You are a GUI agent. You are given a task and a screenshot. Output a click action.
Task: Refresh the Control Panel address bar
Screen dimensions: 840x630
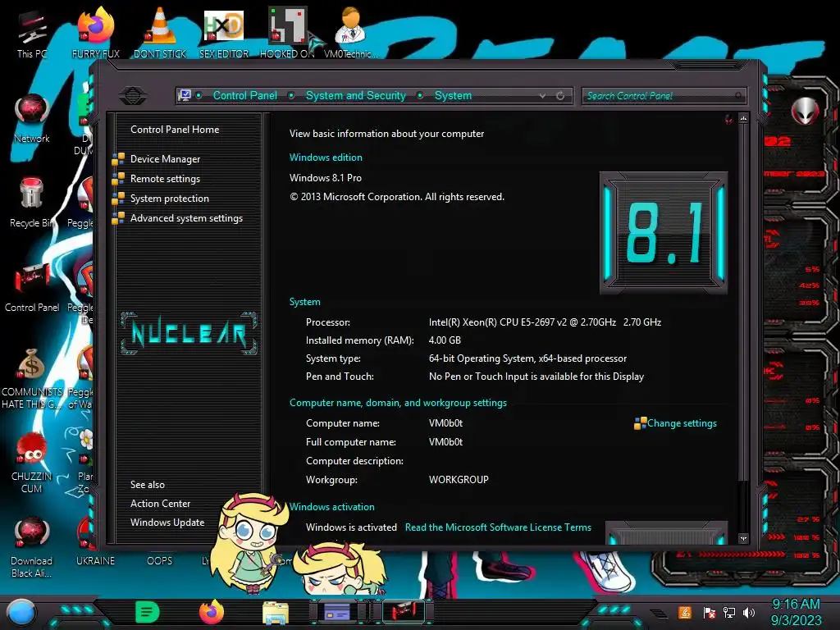tap(560, 96)
